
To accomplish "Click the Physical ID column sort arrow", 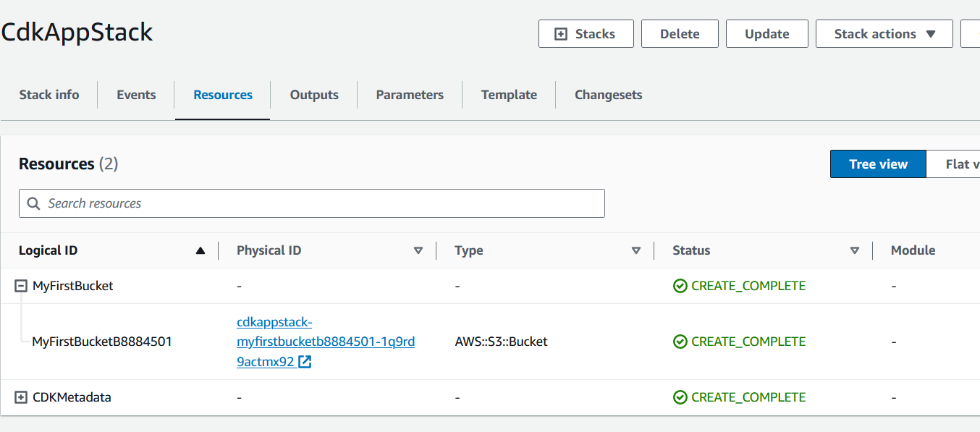I will 418,250.
